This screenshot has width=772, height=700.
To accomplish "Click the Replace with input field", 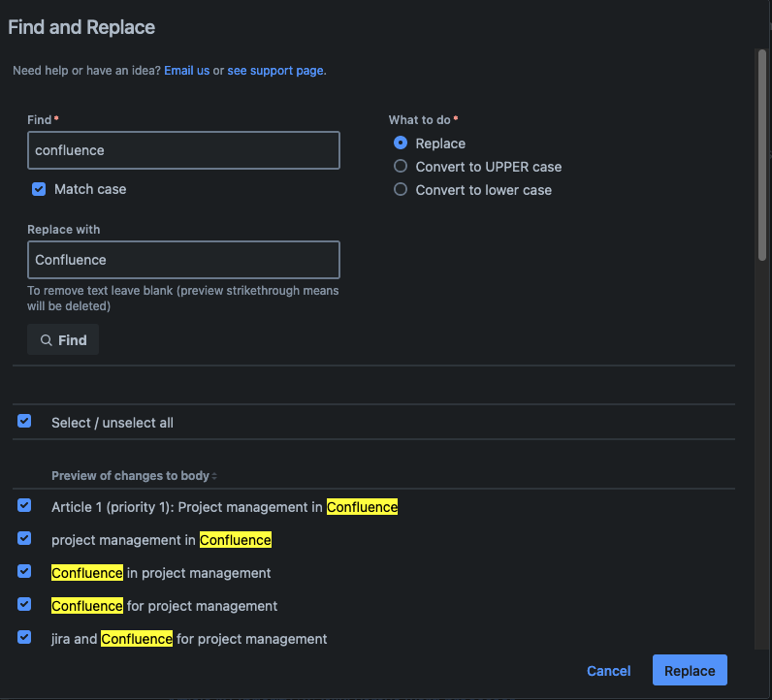I will 183,260.
